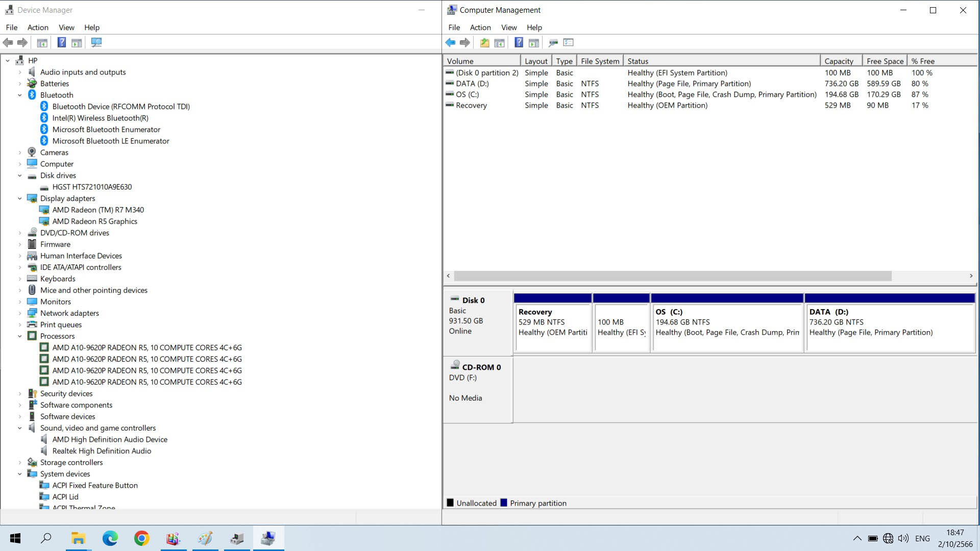Click the volume speaker icon in system tray
Screen dimensions: 980x551
903,538
